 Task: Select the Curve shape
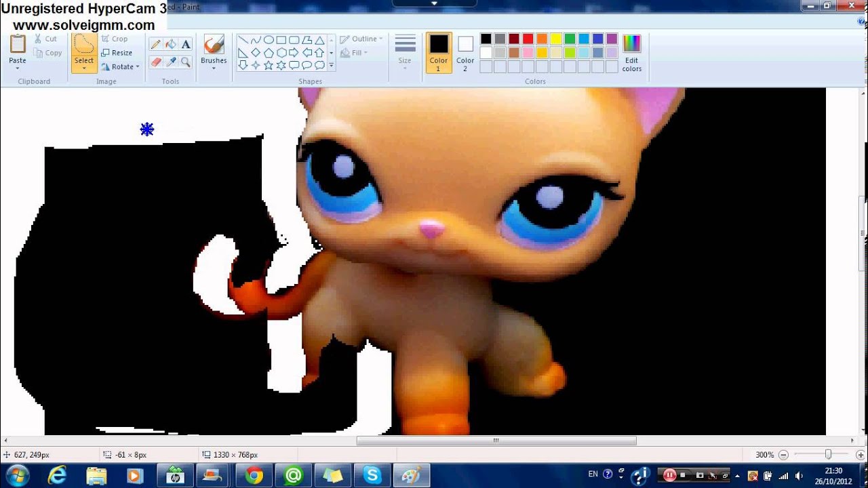click(256, 40)
